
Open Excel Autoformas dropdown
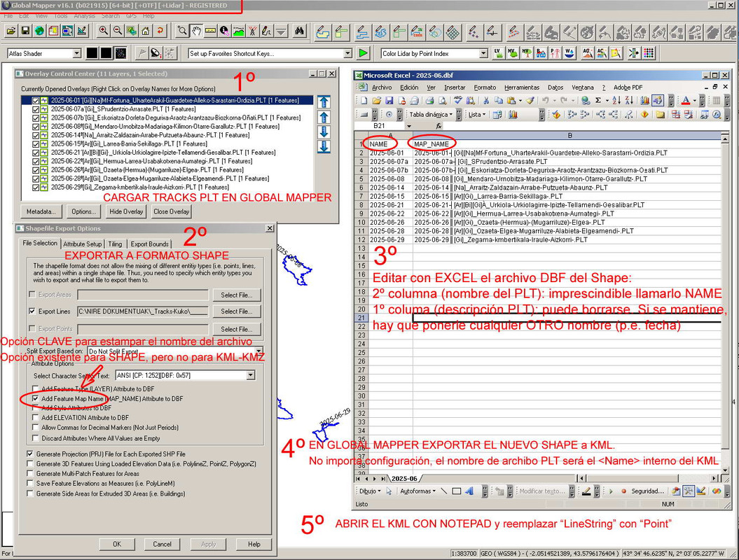[417, 491]
